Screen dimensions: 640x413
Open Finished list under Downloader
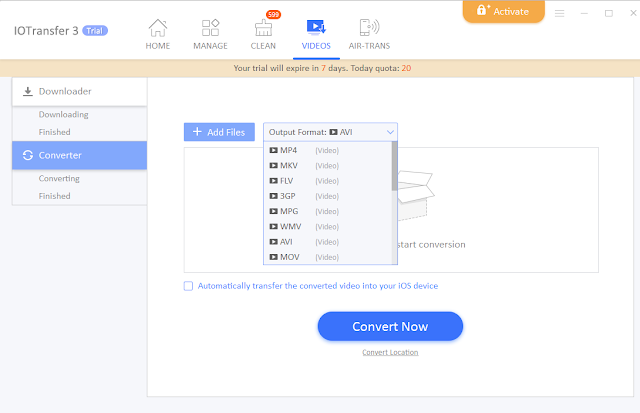pyautogui.click(x=54, y=132)
